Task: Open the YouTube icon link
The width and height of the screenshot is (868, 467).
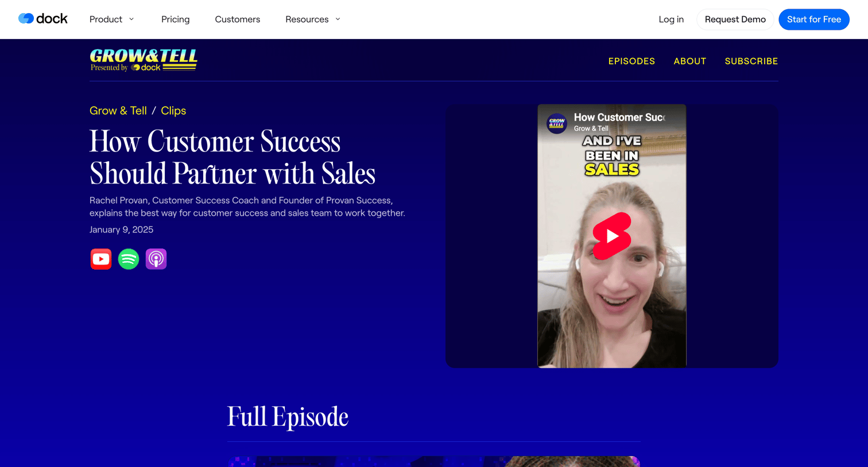Action: [x=101, y=259]
